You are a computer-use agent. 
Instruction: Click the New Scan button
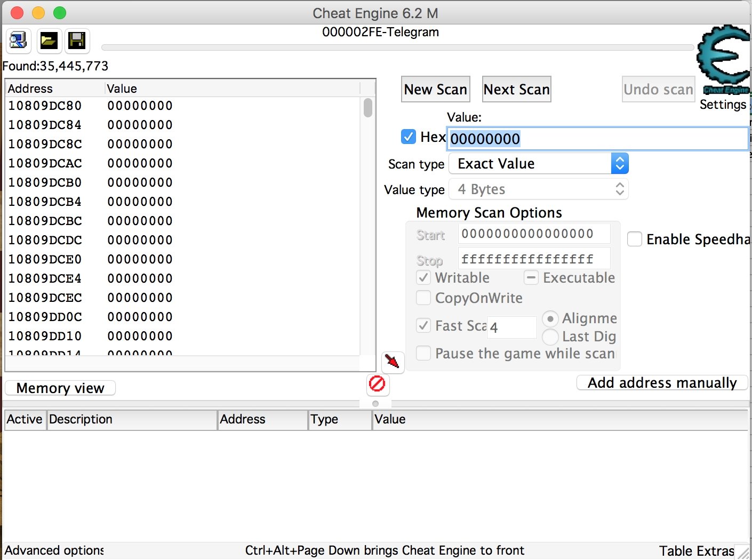click(x=435, y=89)
